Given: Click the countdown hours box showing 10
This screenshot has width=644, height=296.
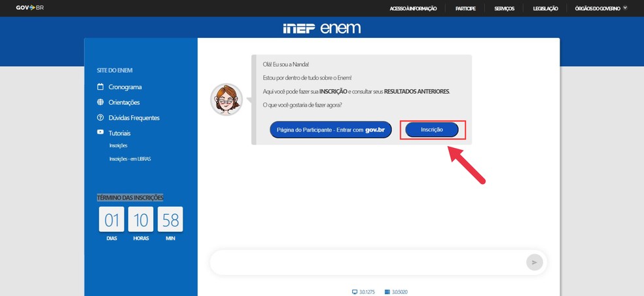Looking at the screenshot, I should pos(141,219).
